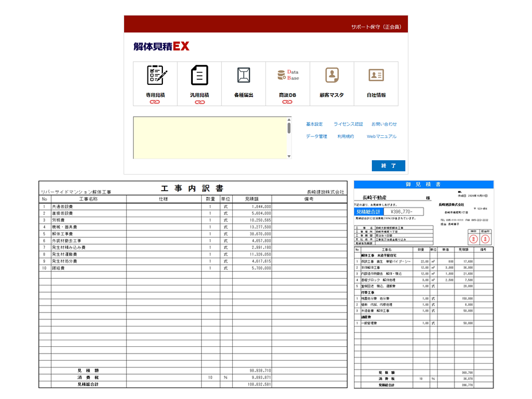The height and width of the screenshot is (399, 532).
Task: Click the 本体解体工事 row on estimate
Action: [423, 268]
